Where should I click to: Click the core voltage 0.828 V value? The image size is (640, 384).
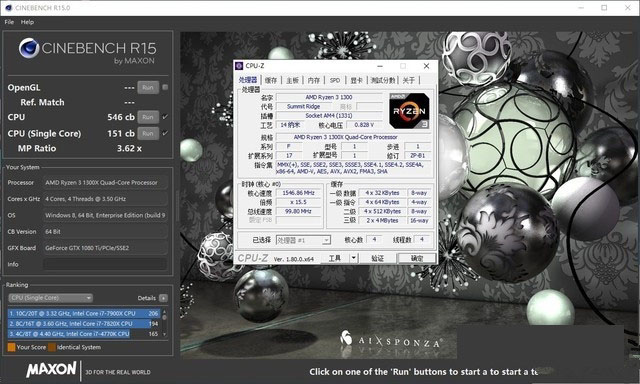pyautogui.click(x=364, y=125)
